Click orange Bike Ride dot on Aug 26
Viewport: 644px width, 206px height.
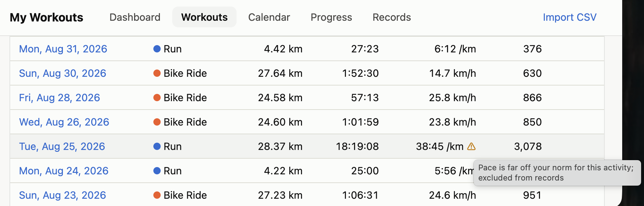(x=157, y=122)
